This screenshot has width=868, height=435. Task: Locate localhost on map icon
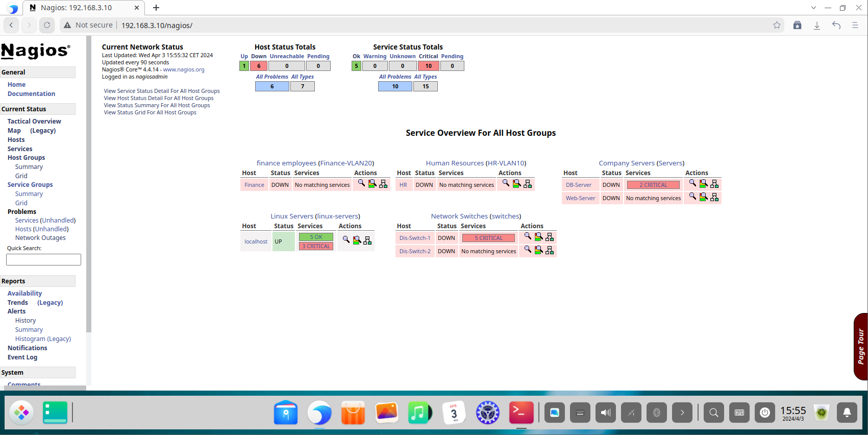click(x=367, y=240)
